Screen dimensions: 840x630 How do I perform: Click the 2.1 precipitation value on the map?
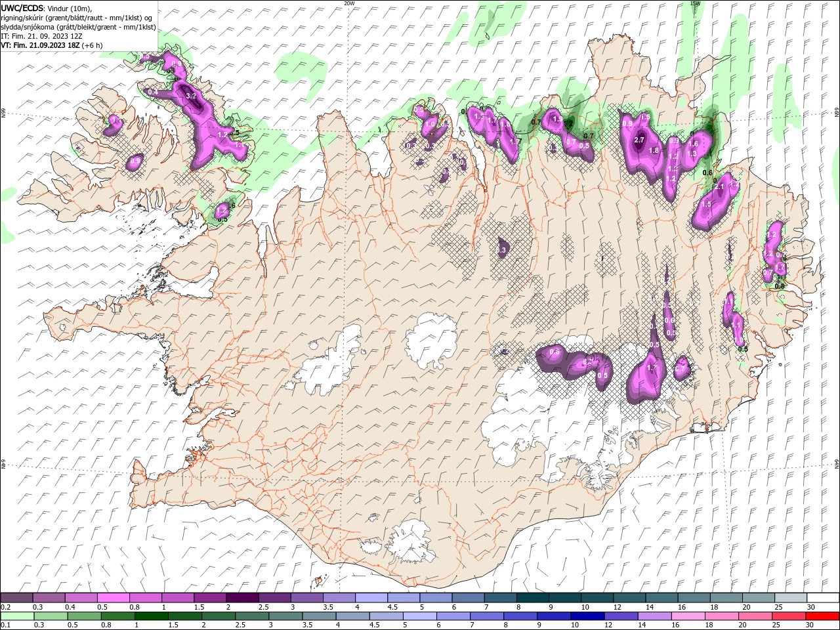(719, 187)
